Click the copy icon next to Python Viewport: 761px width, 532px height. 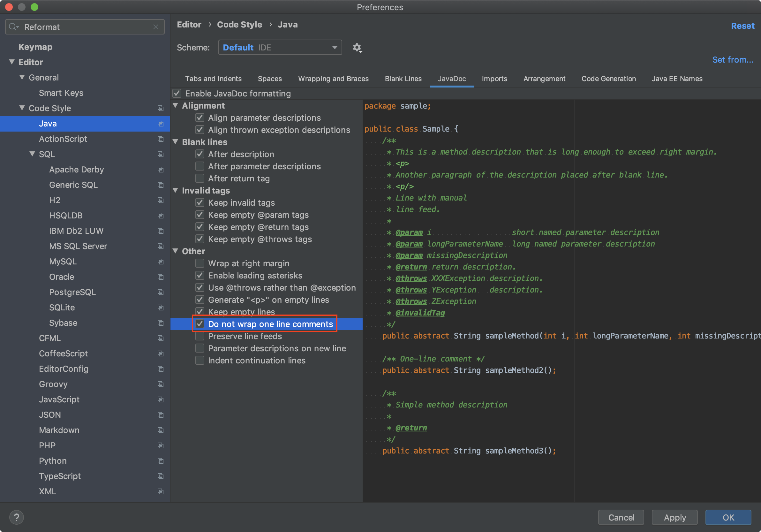161,461
